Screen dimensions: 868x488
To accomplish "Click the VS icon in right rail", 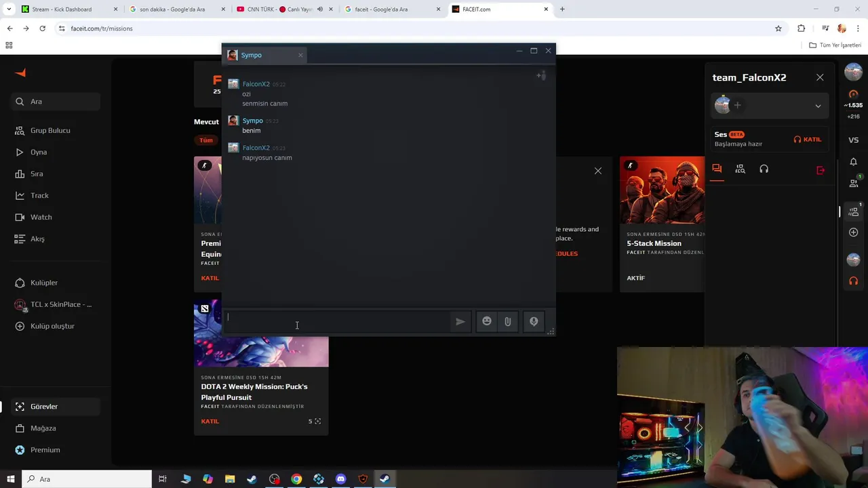I will pyautogui.click(x=854, y=140).
